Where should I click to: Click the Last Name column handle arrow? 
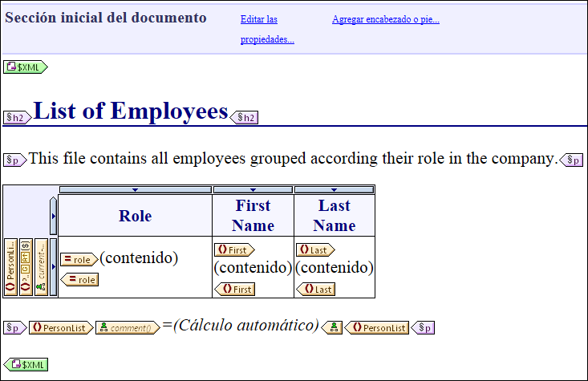335,190
